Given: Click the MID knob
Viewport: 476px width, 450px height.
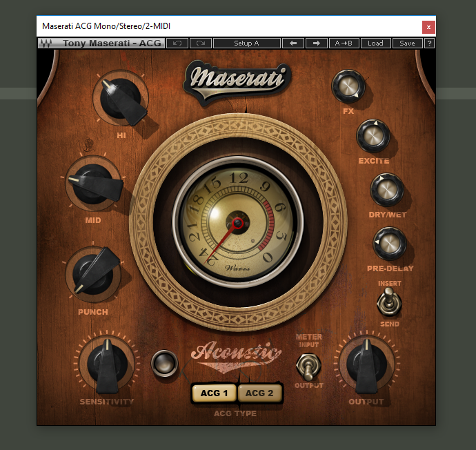Looking at the screenshot, I should point(93,184).
